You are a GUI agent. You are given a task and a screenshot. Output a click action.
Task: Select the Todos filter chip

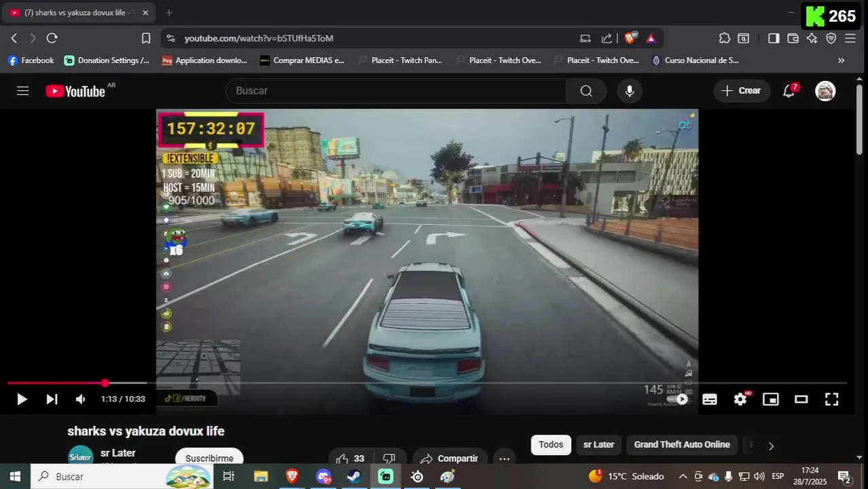551,445
